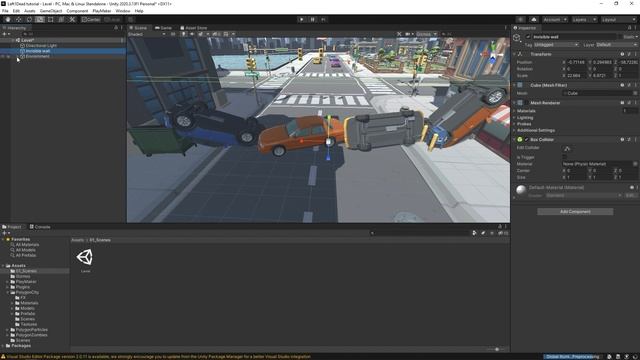Switch to the Game tab
This screenshot has width=640, height=360.
click(163, 28)
